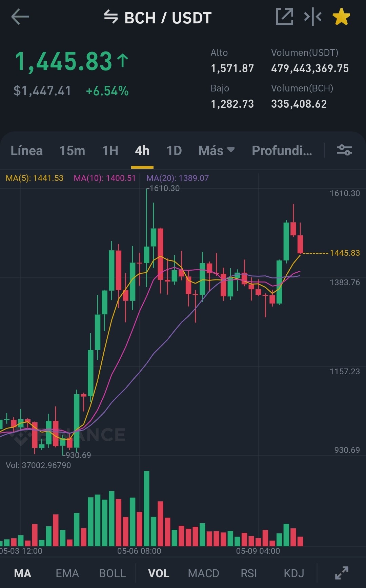
Task: Open the Profundidad depth tab
Action: (282, 150)
